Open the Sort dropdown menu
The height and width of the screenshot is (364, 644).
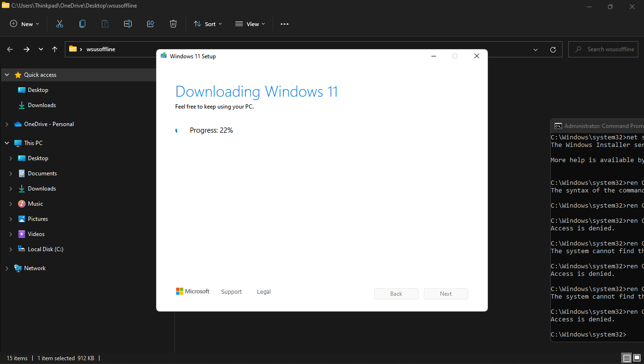(208, 24)
